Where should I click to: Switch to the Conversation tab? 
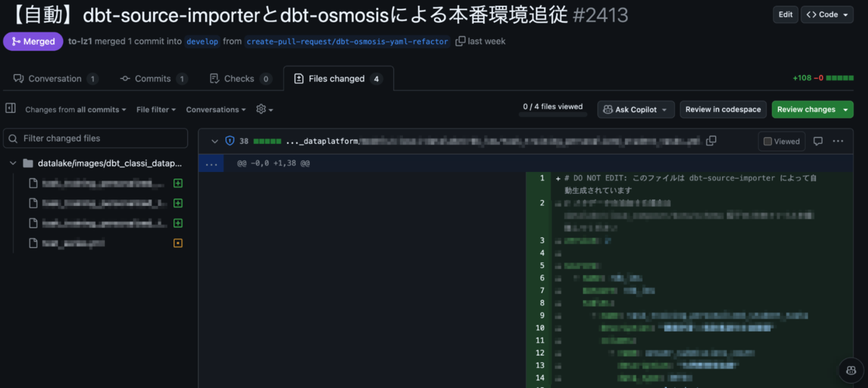point(56,79)
